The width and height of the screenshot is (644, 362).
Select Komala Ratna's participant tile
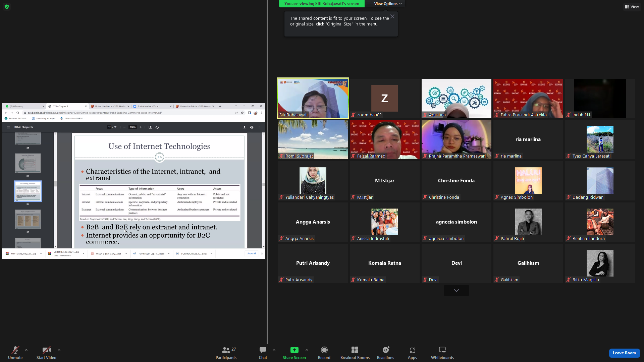coord(385,263)
